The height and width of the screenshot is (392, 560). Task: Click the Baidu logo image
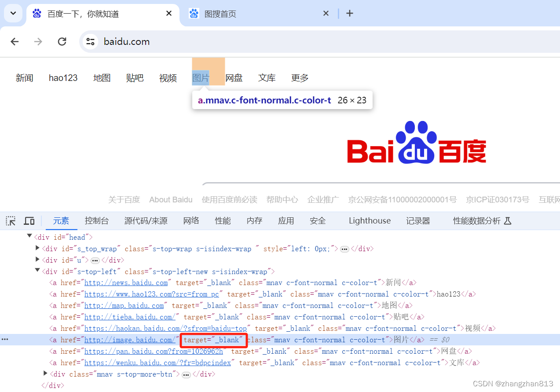[417, 142]
